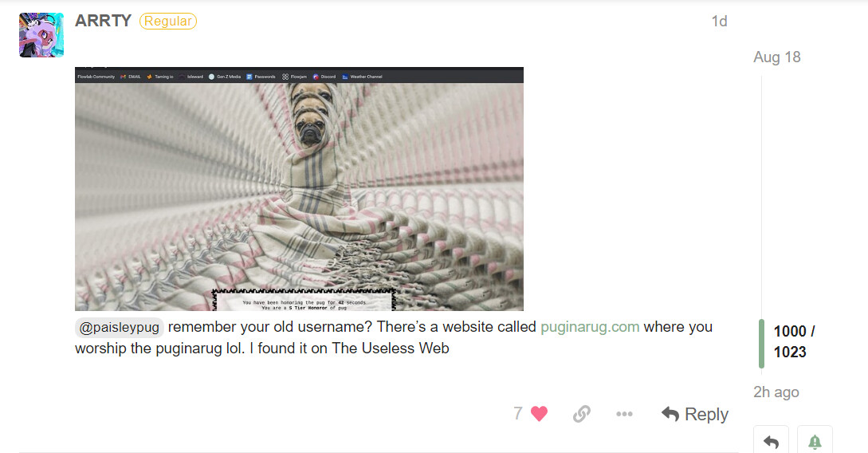Click the @paisleypug mention
The height and width of the screenshot is (453, 868).
[119, 327]
